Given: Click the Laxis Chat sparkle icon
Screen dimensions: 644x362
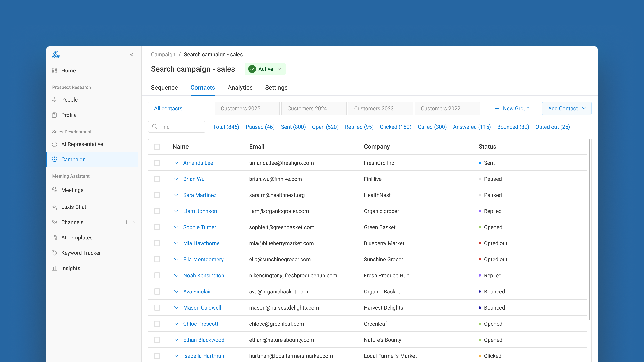Looking at the screenshot, I should point(54,207).
